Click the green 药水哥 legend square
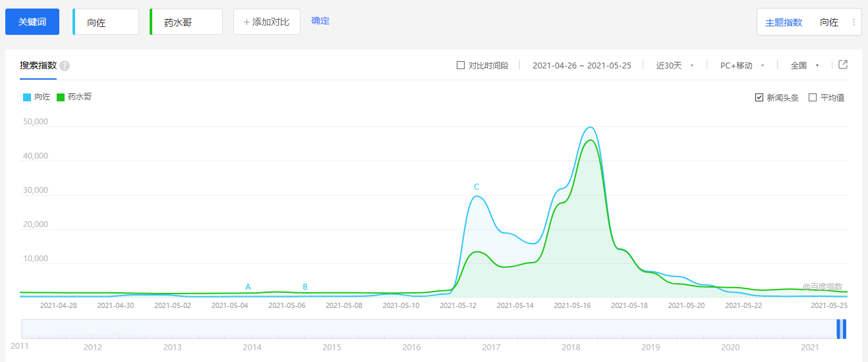868x362 pixels. (x=61, y=97)
